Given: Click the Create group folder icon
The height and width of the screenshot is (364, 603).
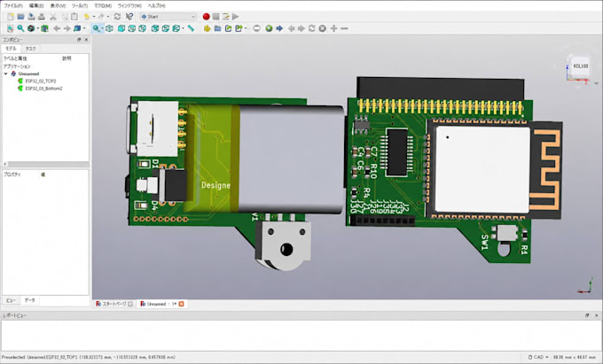Looking at the screenshot, I should [x=217, y=28].
